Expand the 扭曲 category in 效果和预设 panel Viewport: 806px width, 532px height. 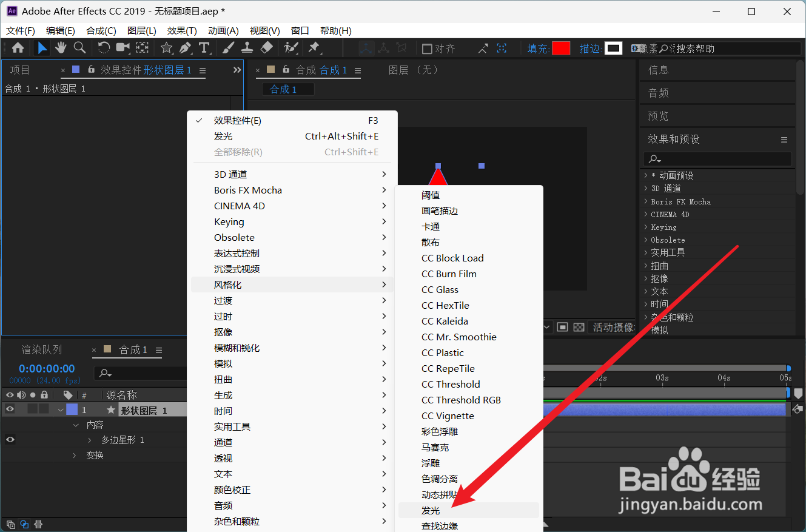[648, 265]
